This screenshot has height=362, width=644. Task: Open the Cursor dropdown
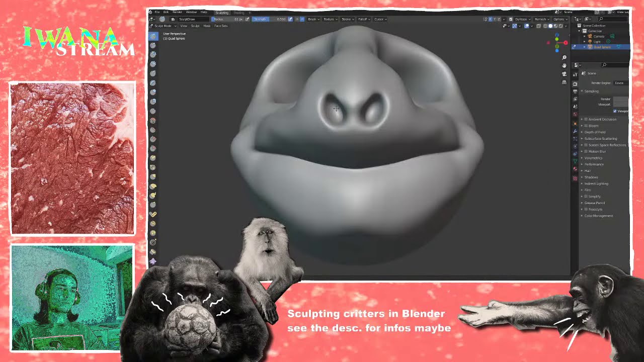[x=381, y=19]
